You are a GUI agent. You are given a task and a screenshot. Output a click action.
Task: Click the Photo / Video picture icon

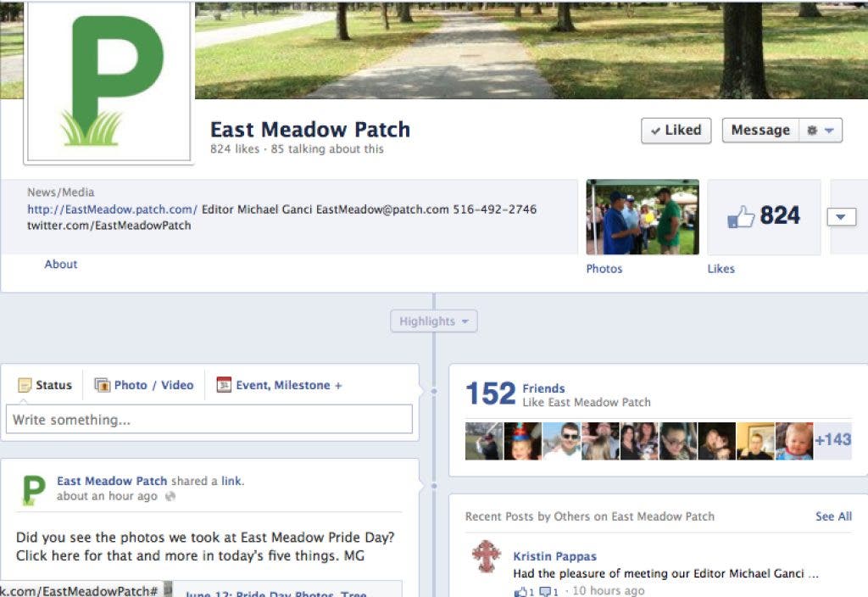(103, 385)
